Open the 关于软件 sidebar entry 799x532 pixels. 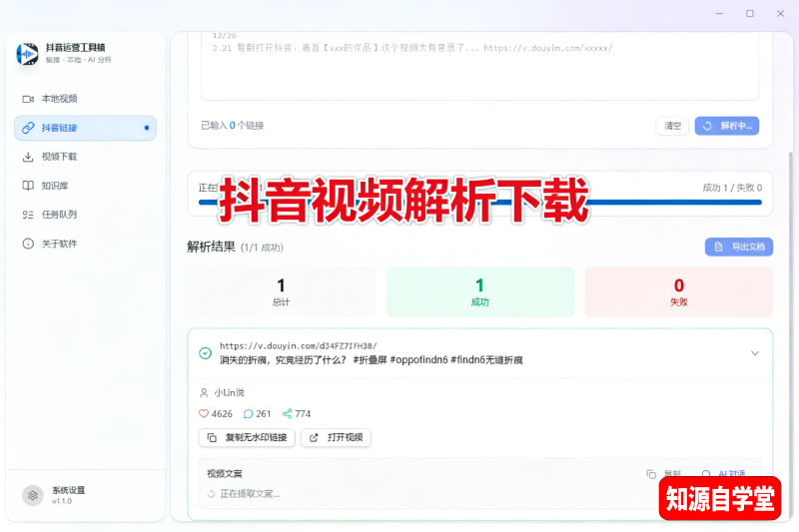coord(85,244)
